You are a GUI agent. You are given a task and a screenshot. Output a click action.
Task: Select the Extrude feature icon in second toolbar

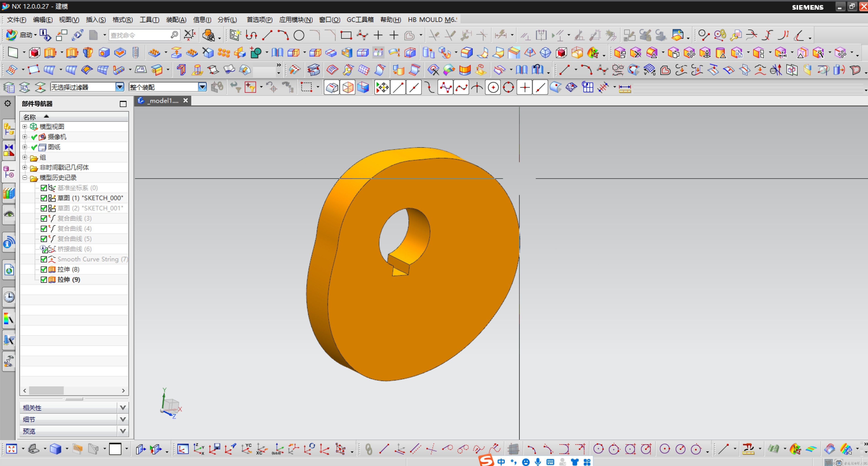click(x=50, y=53)
